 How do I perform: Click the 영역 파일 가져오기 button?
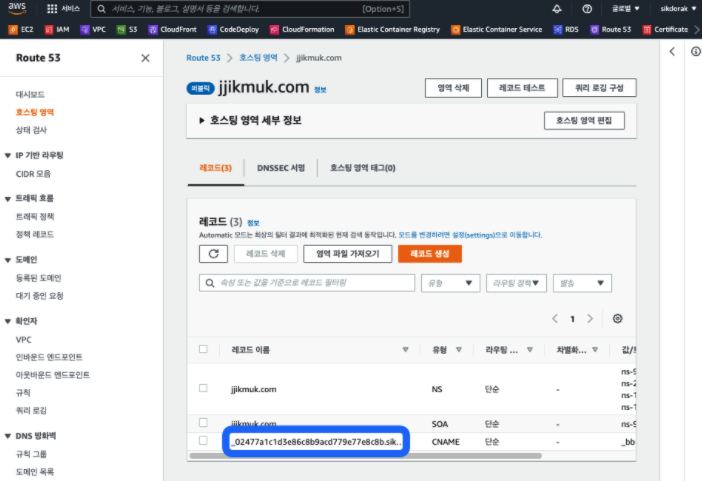tap(347, 254)
